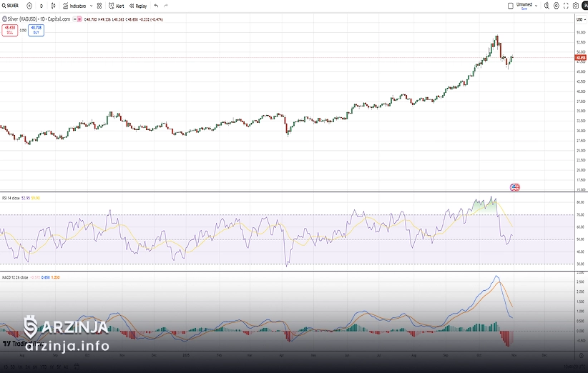This screenshot has width=588, height=373.
Task: Toggle the layout setup square icon
Action: [x=510, y=5]
